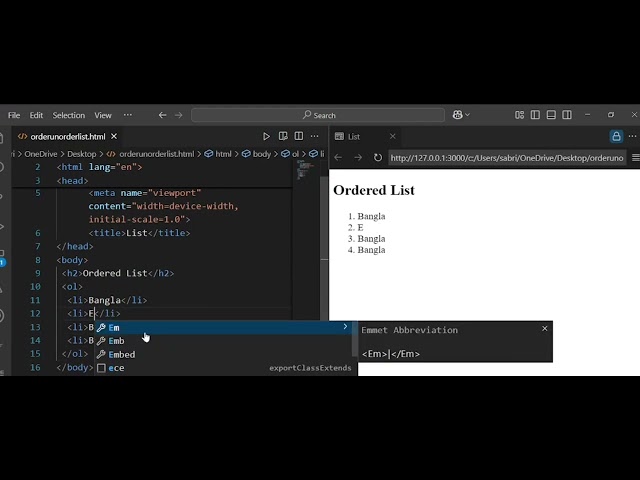The height and width of the screenshot is (480, 640).
Task: Select the orderunorderlist.html editor tab
Action: (67, 136)
